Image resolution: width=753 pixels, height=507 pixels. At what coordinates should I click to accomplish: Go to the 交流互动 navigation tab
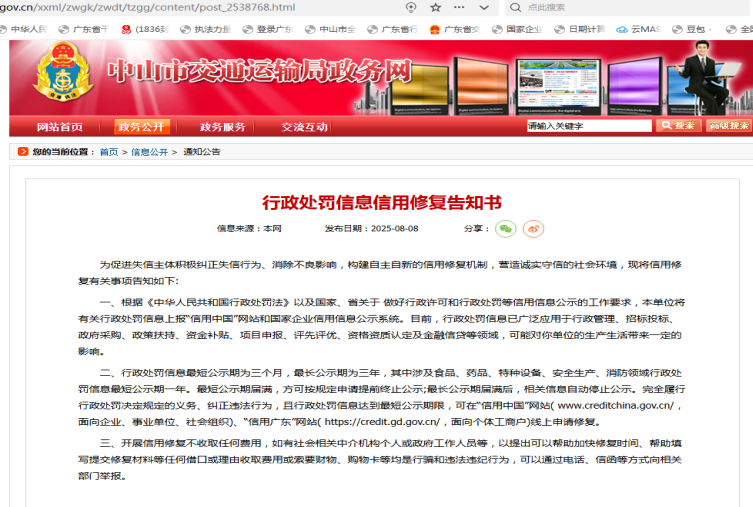304,127
